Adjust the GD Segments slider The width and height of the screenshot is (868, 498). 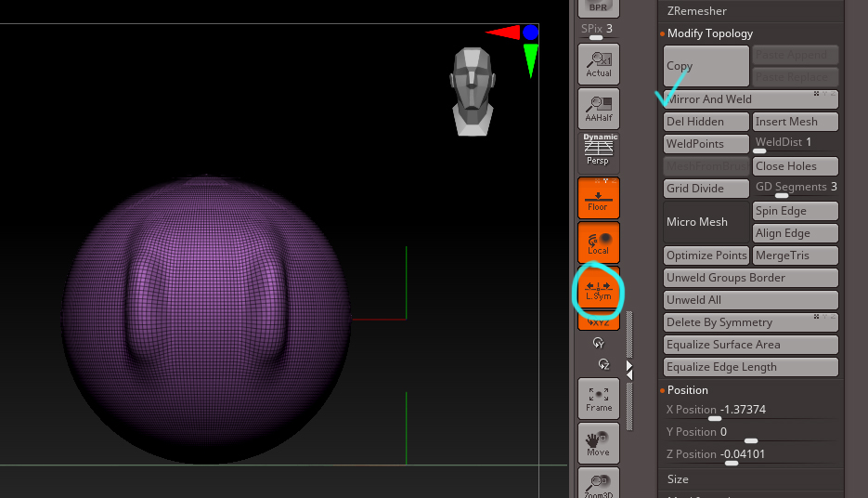(795, 189)
